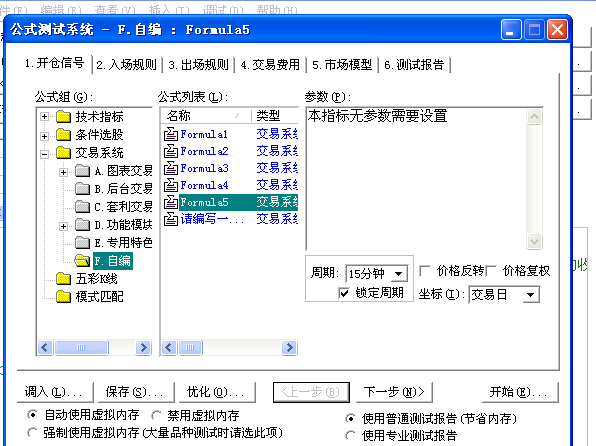Switch to 5.市场模型 tab
This screenshot has height=446, width=596.
point(342,65)
